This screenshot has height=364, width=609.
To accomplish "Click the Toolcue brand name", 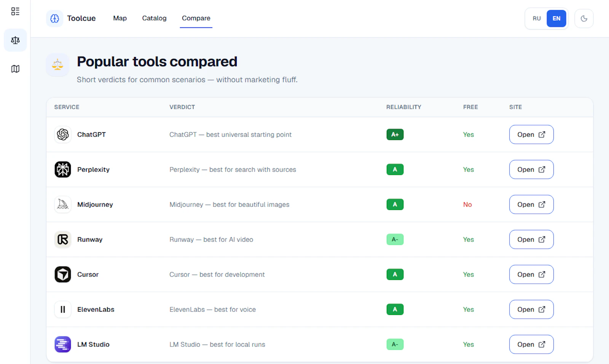I will (x=81, y=18).
